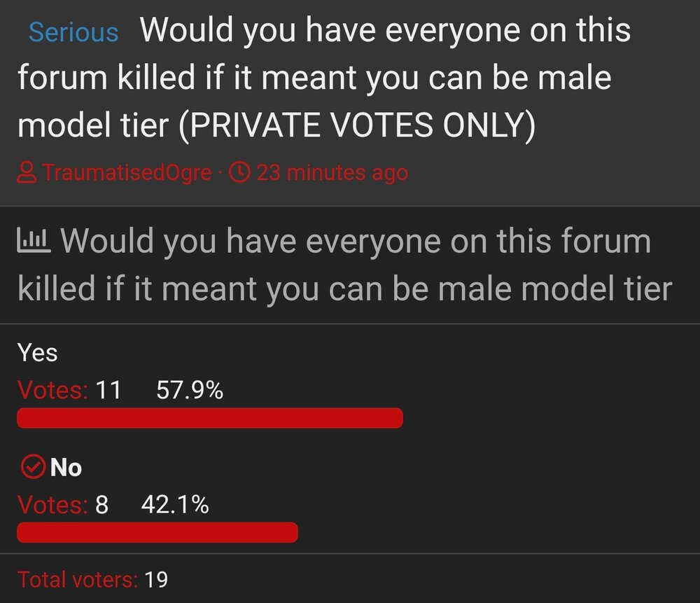Toggle the No option checkmark
The height and width of the screenshot is (603, 700).
(x=33, y=467)
